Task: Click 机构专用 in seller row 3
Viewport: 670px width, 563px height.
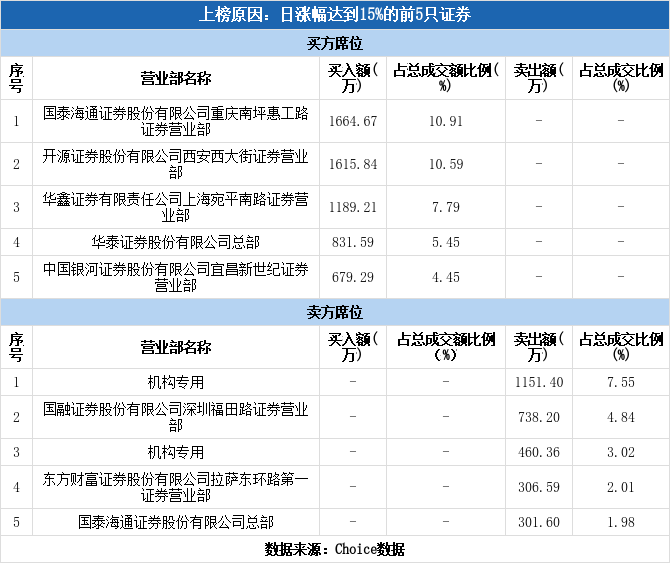Action: click(x=176, y=452)
